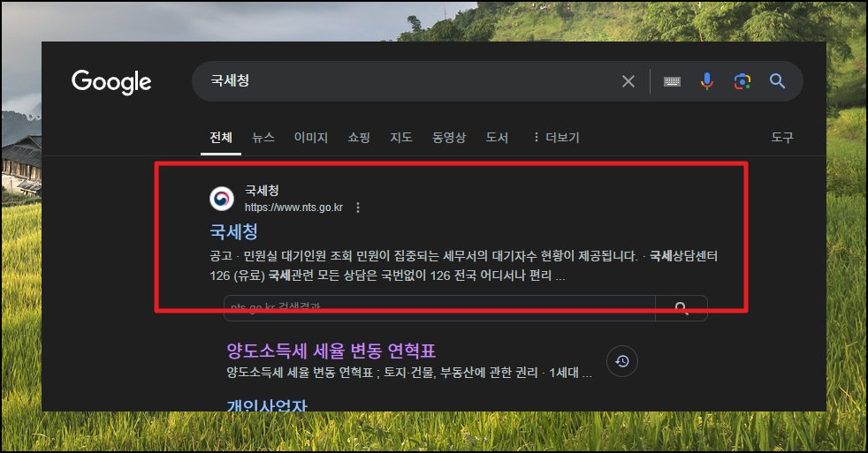Viewport: 868px width, 453px height.
Task: Open the 쇼핑 tab
Action: (359, 137)
